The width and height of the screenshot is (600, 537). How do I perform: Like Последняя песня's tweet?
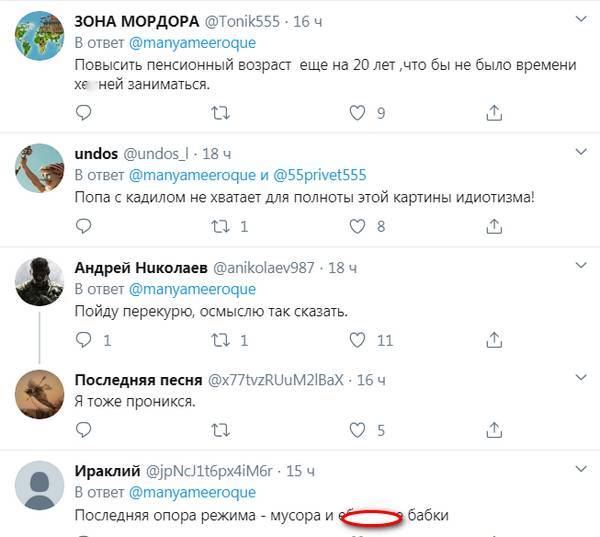(x=355, y=431)
